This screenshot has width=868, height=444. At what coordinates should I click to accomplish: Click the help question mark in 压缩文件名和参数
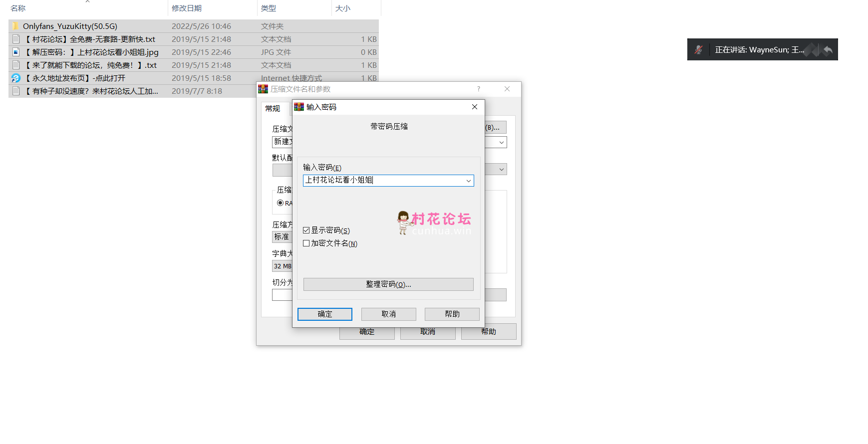(x=479, y=89)
